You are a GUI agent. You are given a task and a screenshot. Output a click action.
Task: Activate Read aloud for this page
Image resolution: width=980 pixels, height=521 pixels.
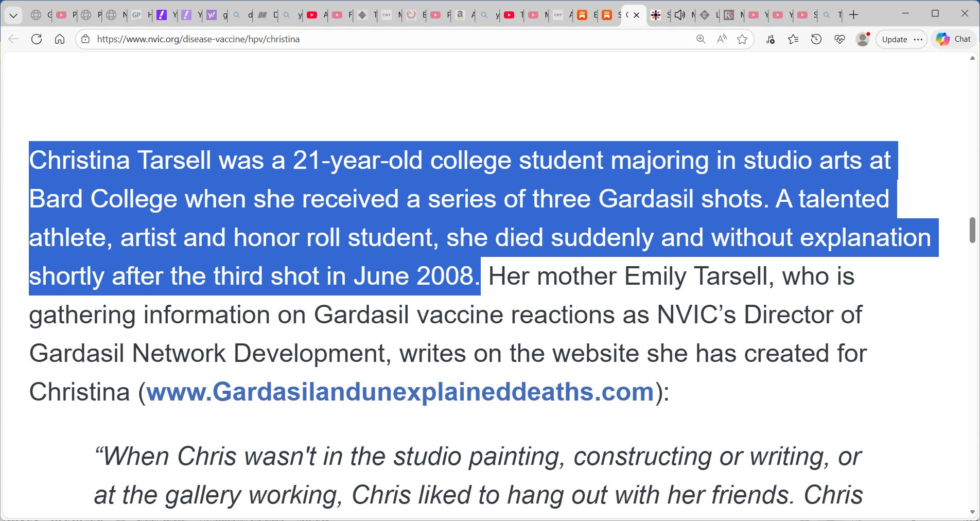(722, 39)
